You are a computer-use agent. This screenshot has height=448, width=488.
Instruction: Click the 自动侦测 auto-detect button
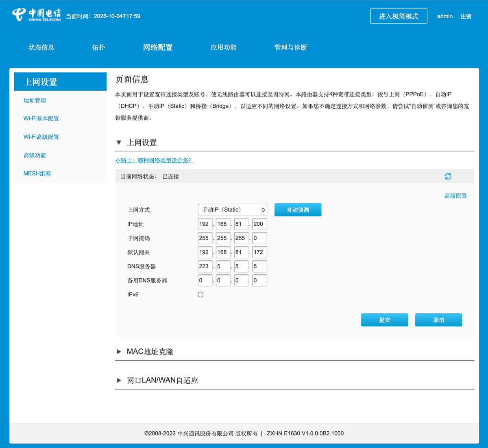(298, 210)
